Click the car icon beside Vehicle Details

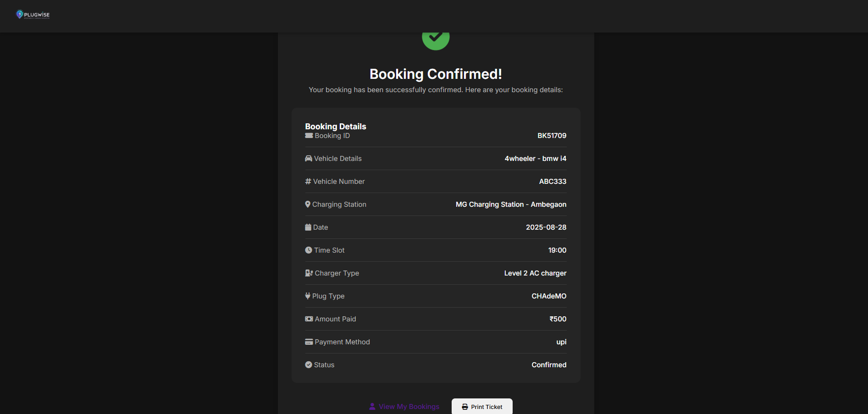tap(309, 159)
